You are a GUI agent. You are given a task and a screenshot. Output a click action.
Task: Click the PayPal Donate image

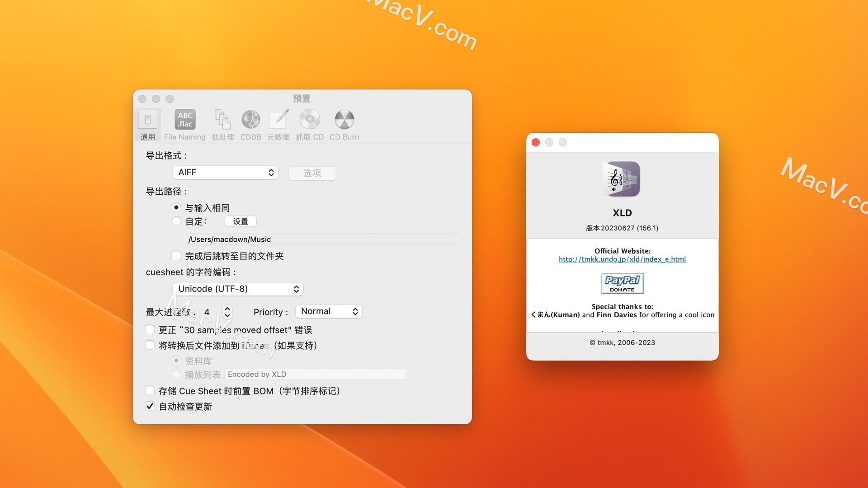622,283
